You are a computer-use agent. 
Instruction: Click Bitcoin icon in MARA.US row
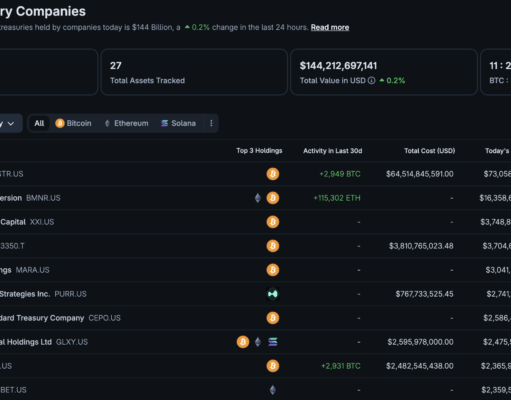pyautogui.click(x=273, y=270)
